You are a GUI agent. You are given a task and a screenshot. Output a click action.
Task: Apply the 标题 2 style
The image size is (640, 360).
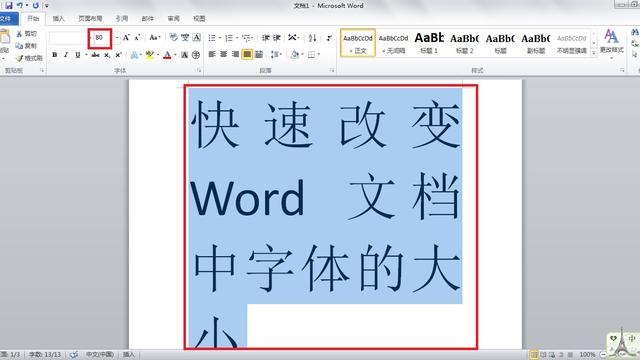pyautogui.click(x=464, y=43)
